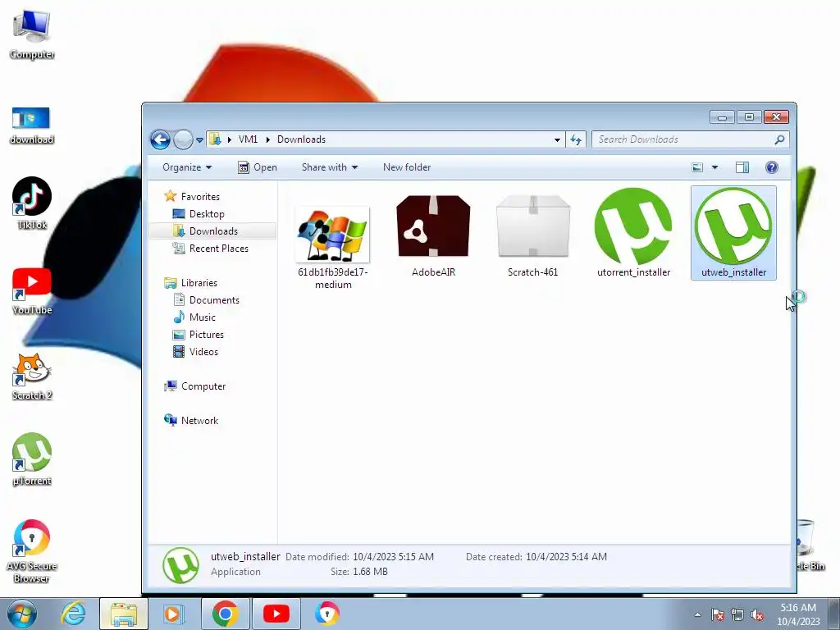This screenshot has width=840, height=630.
Task: Expand the arrow after VM1 in path
Action: tap(267, 139)
